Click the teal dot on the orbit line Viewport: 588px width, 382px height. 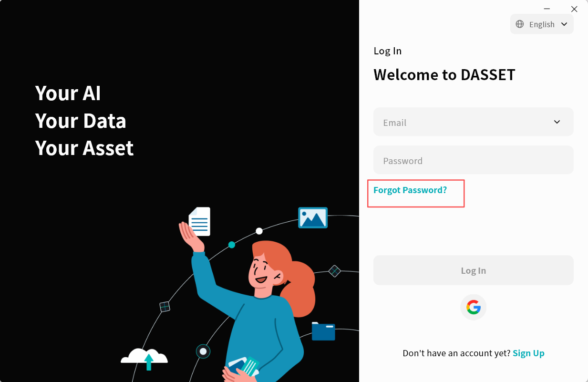point(232,245)
